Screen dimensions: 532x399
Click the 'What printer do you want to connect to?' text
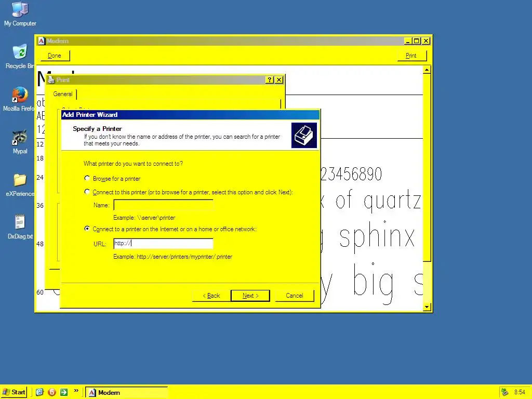pos(133,164)
